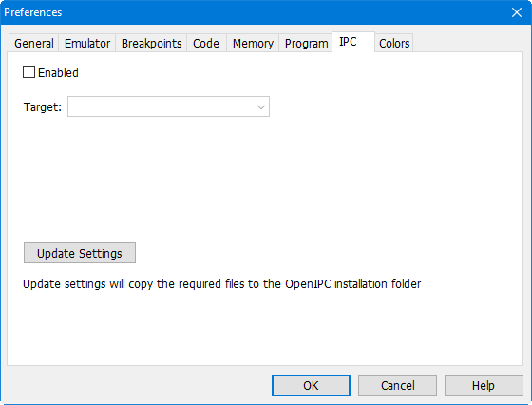Switch to the Colors tab
The image size is (532, 405).
tap(394, 43)
